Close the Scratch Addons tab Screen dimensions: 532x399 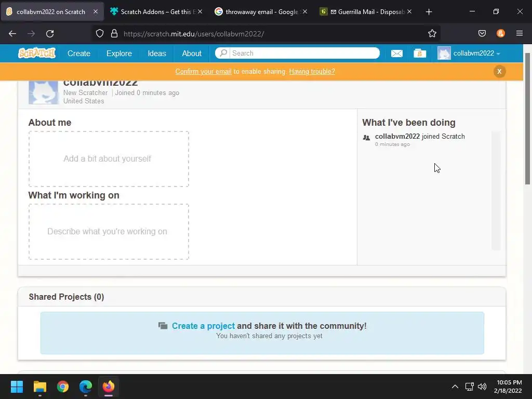pyautogui.click(x=200, y=11)
